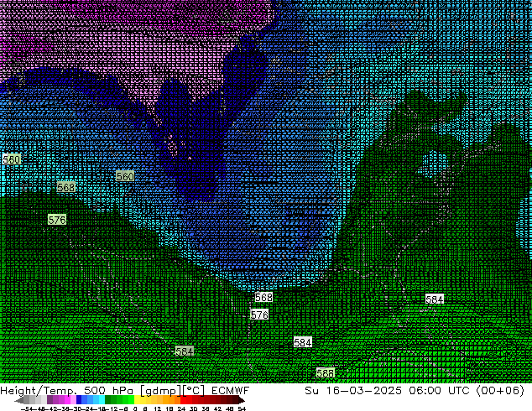Viewport: 532px width, 411px height.
Task: Pick the bright red legend swatch
Action: [183, 400]
